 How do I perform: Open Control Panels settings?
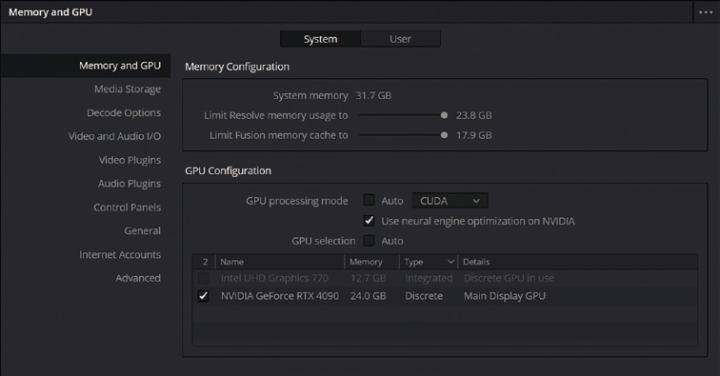click(x=127, y=207)
